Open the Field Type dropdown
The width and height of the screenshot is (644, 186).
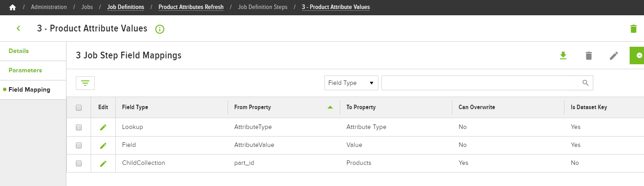[x=351, y=83]
